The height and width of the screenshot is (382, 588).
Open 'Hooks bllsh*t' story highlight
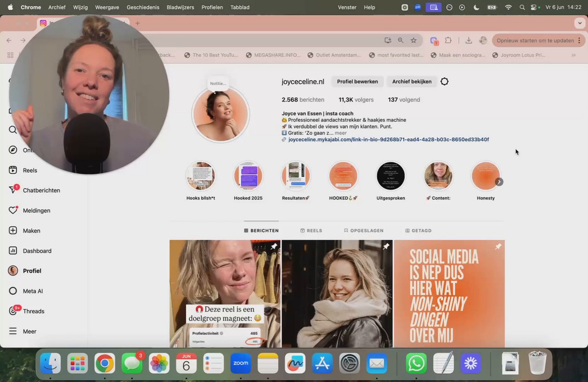click(200, 176)
